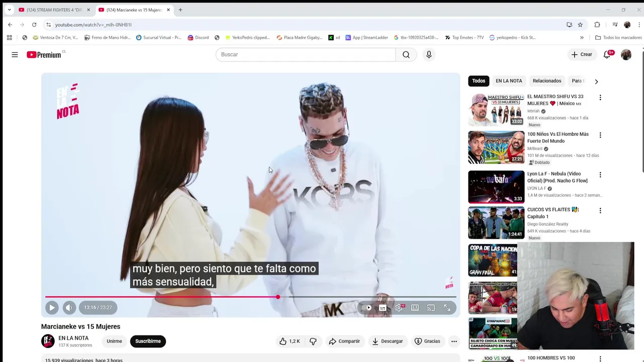Screen dimensions: 644x362
Task: Seek using the red progress bar scrubber
Action: pos(278,297)
